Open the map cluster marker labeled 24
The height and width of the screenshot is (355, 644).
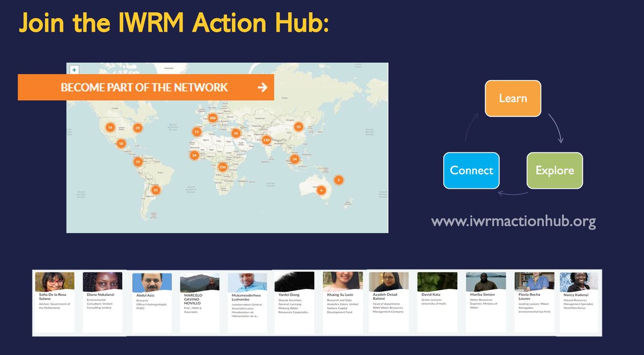tap(194, 155)
